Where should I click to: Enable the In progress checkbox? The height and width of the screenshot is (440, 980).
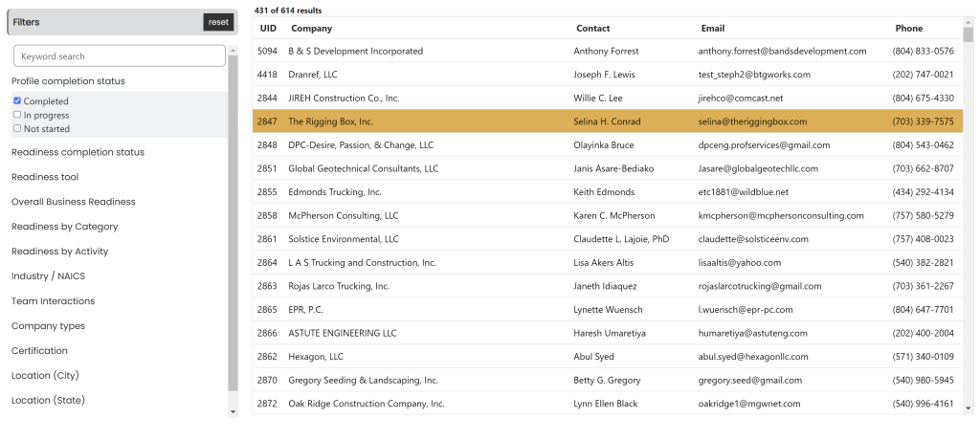tap(17, 115)
